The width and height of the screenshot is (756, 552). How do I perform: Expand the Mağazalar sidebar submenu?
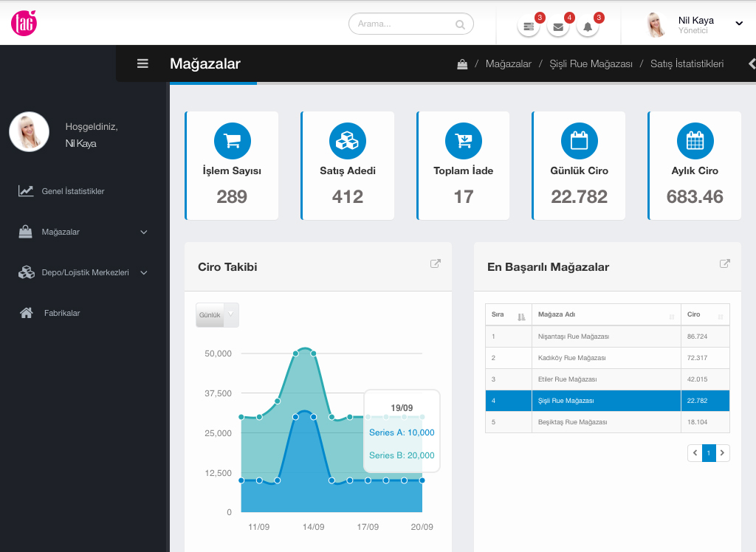click(144, 232)
